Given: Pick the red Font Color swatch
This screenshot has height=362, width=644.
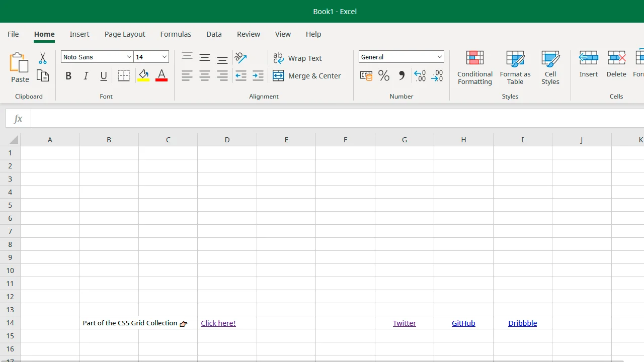Looking at the screenshot, I should tap(161, 75).
